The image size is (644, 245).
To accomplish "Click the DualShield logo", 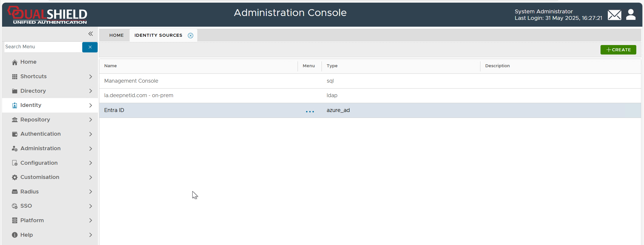I will (x=47, y=15).
